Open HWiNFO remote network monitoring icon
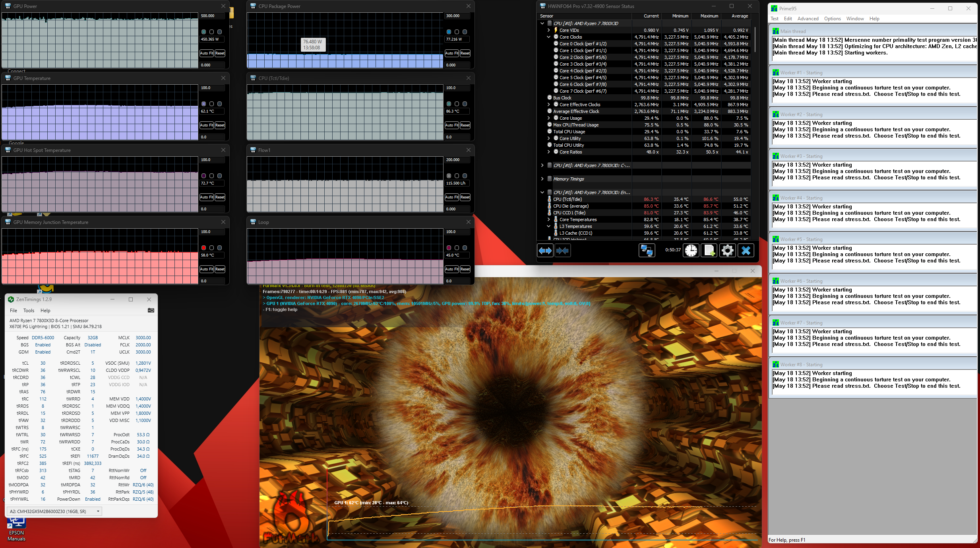Screen dimensions: 980x548 647,251
